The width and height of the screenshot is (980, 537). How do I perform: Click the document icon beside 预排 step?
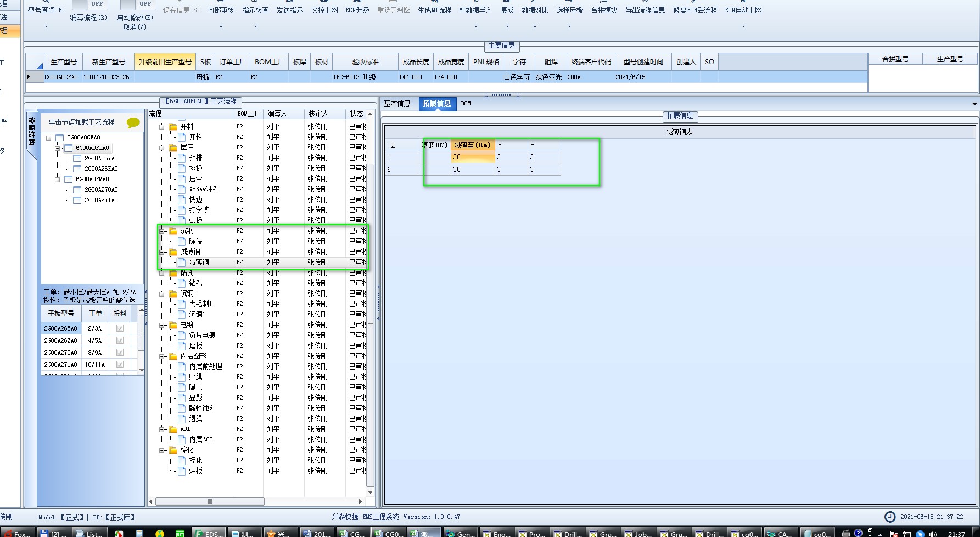pyautogui.click(x=182, y=158)
